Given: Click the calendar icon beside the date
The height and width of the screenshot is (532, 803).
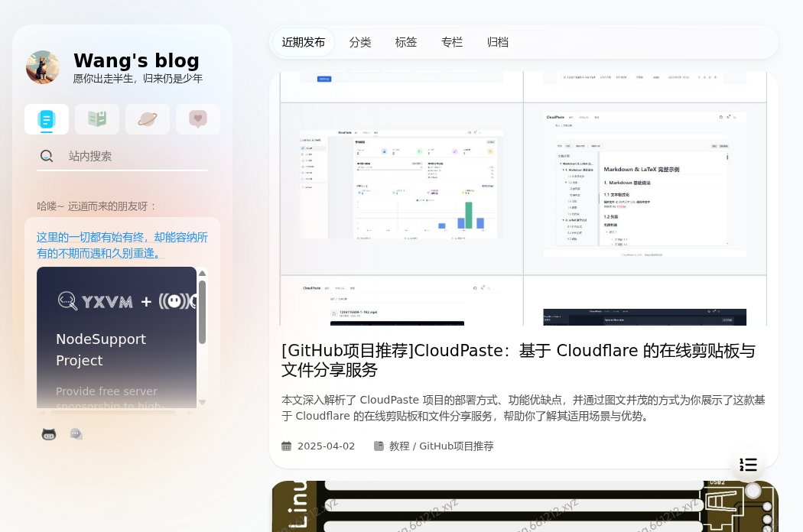Looking at the screenshot, I should (286, 446).
